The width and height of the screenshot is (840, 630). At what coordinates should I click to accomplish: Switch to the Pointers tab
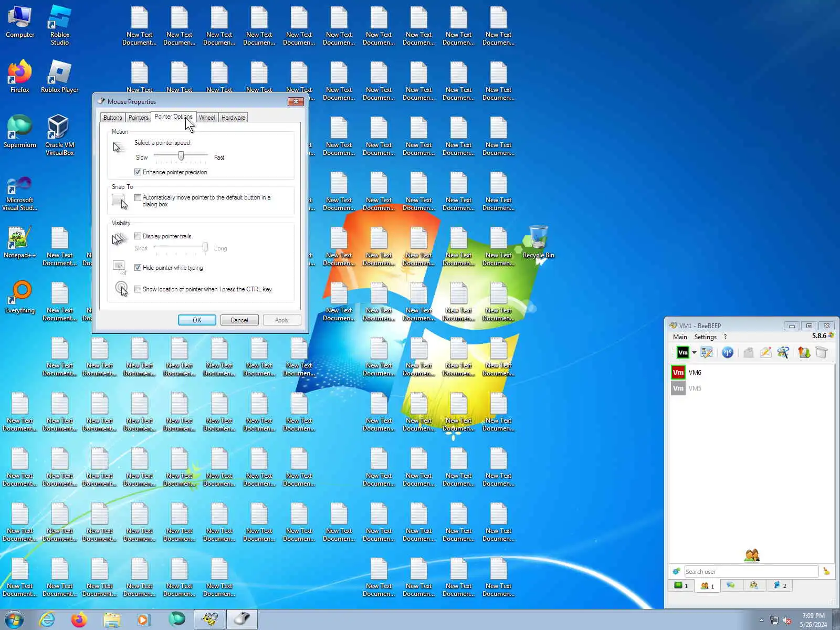click(x=139, y=118)
